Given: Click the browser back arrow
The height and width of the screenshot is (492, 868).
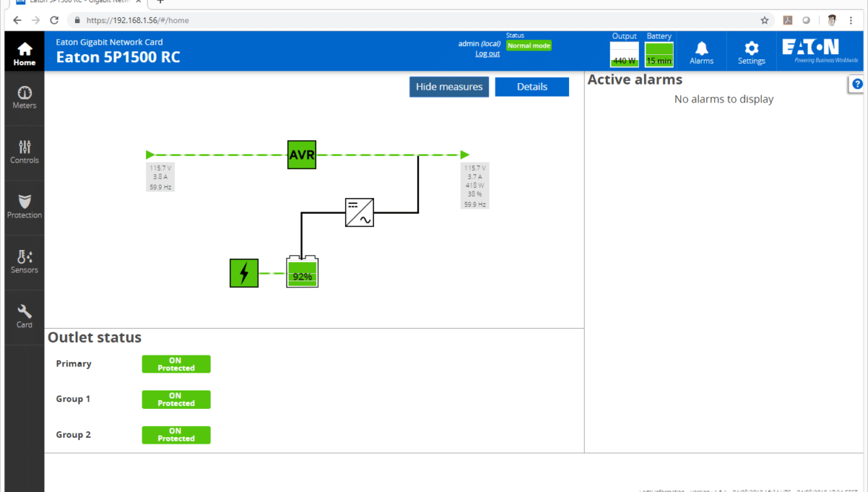Looking at the screenshot, I should click(17, 21).
